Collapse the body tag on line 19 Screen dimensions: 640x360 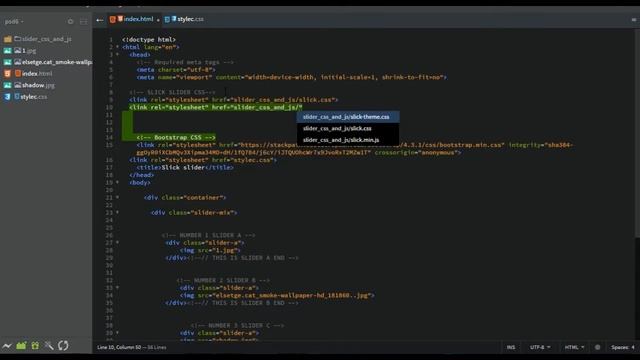(x=118, y=182)
